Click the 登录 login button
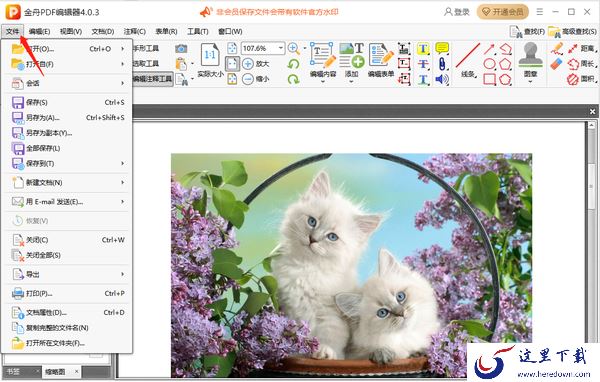The width and height of the screenshot is (600, 382). (x=457, y=12)
